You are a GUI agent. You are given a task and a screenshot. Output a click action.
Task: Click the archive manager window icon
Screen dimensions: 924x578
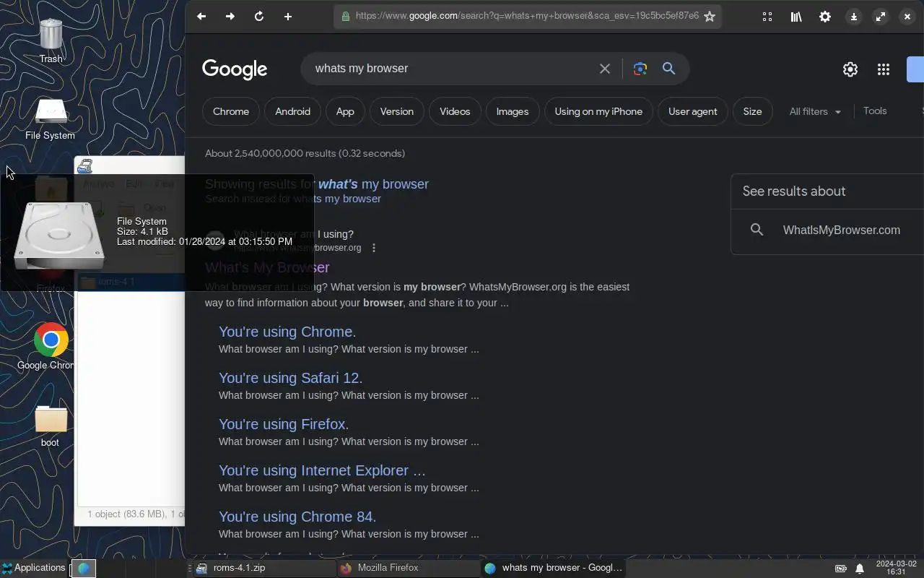(x=84, y=166)
